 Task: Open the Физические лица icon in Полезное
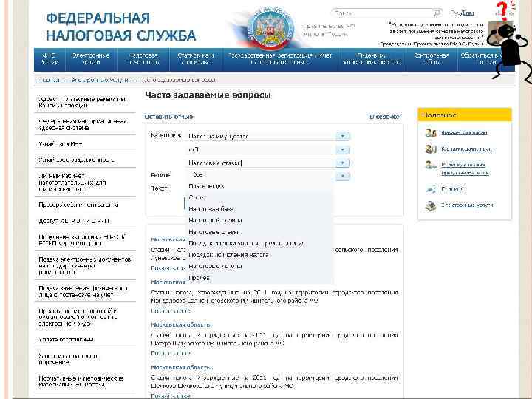(x=431, y=133)
